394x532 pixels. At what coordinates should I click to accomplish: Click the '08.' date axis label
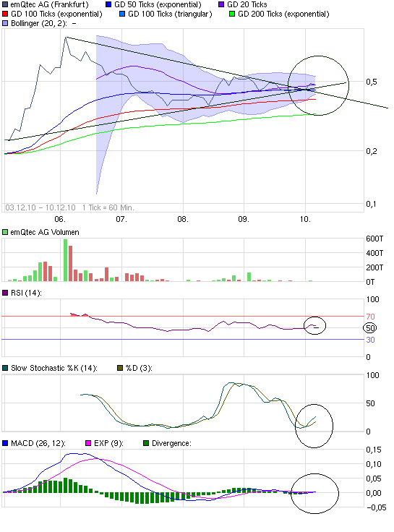[183, 219]
